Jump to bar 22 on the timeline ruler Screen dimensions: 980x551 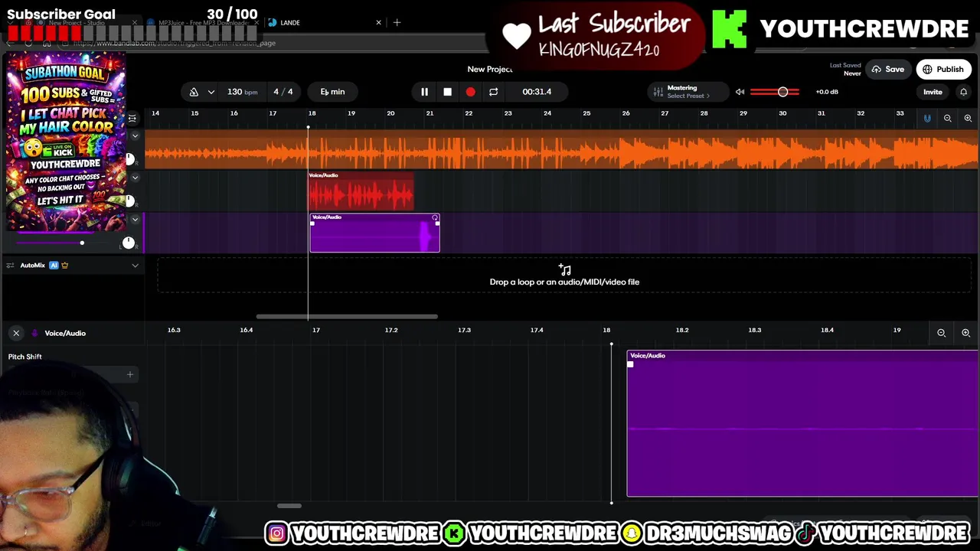pos(469,114)
